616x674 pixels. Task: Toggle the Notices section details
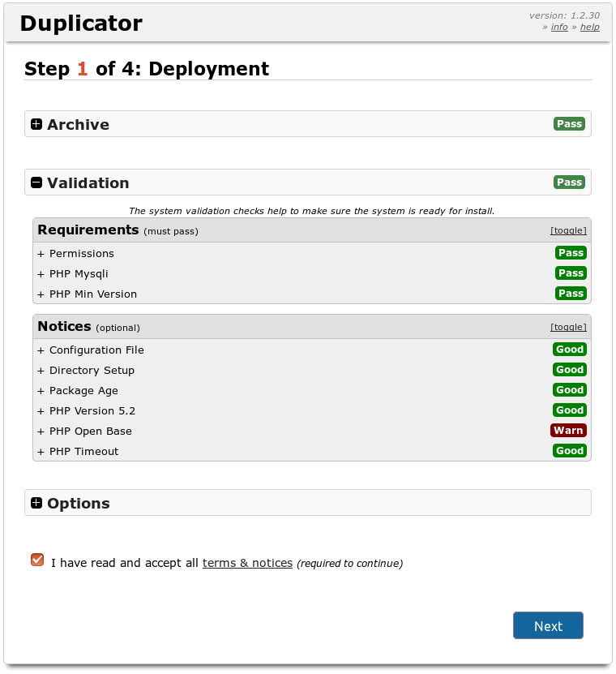click(x=568, y=328)
